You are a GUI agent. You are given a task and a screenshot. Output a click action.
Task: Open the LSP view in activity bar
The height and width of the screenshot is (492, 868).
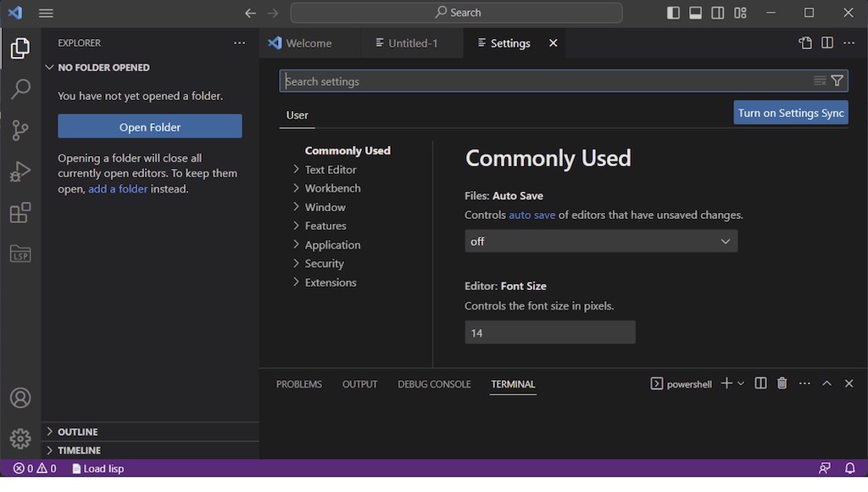20,254
